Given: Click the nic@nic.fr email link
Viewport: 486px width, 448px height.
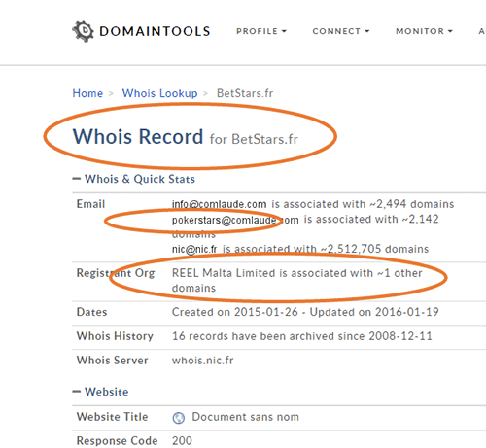Looking at the screenshot, I should point(194,249).
